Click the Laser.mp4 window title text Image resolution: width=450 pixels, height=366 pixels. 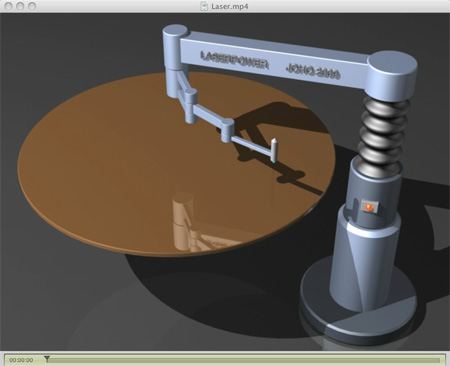(x=230, y=6)
